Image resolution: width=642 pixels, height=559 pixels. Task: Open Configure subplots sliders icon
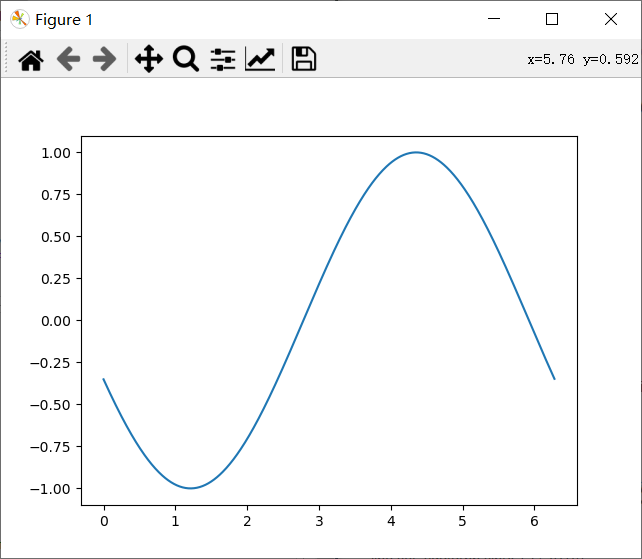[x=223, y=59]
